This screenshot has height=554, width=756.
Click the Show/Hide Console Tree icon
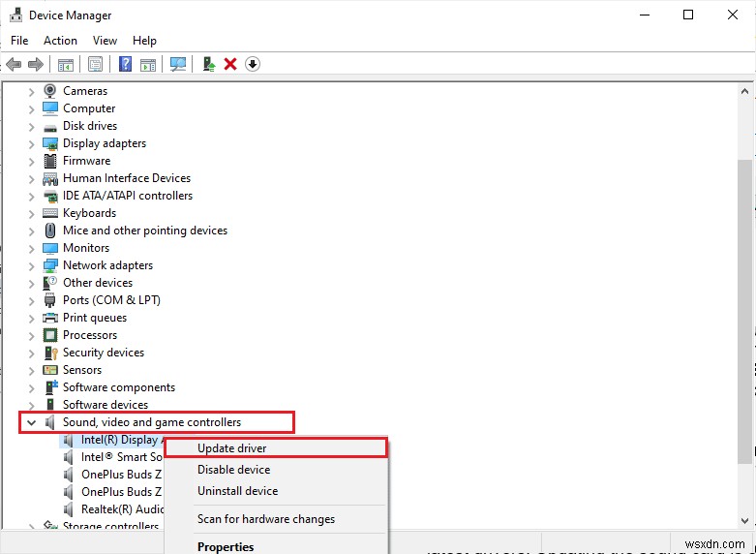click(x=66, y=64)
